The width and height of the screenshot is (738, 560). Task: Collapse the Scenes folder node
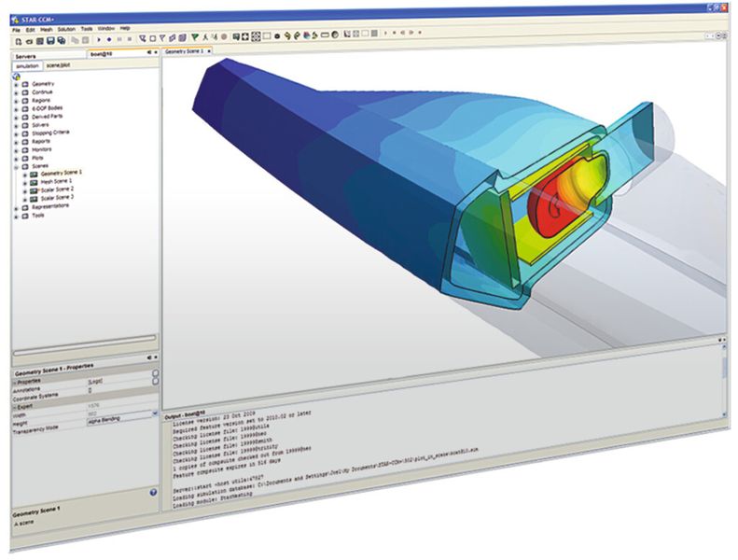[16, 168]
